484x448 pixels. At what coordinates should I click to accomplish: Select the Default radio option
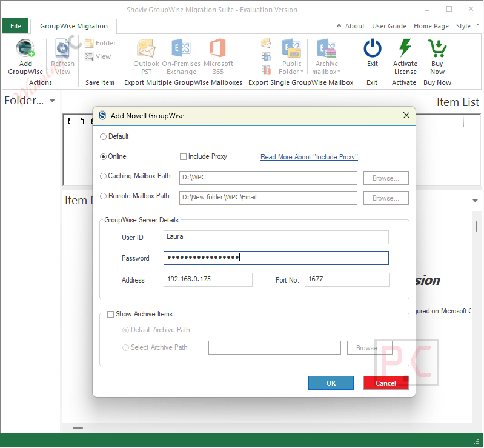point(103,137)
